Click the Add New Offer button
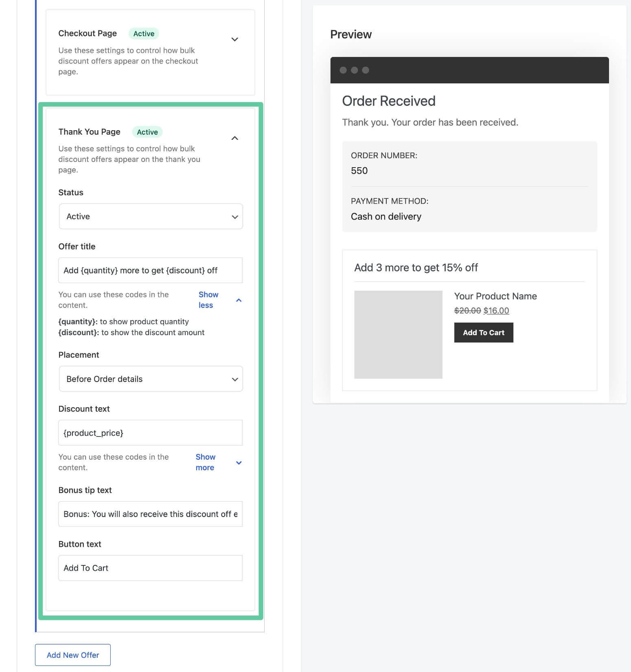Viewport: 631px width, 672px height. point(73,655)
